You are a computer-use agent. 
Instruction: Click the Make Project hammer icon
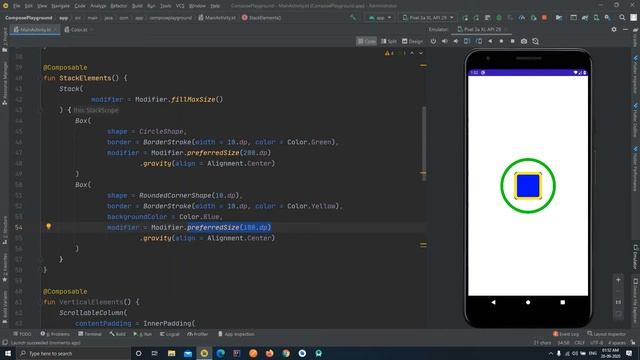(x=353, y=18)
